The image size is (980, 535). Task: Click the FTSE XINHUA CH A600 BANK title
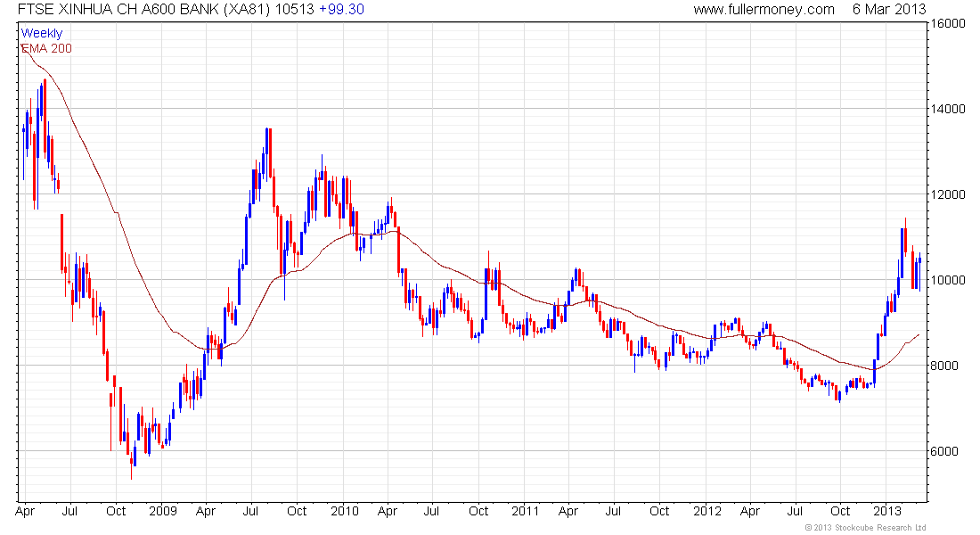tap(118, 10)
